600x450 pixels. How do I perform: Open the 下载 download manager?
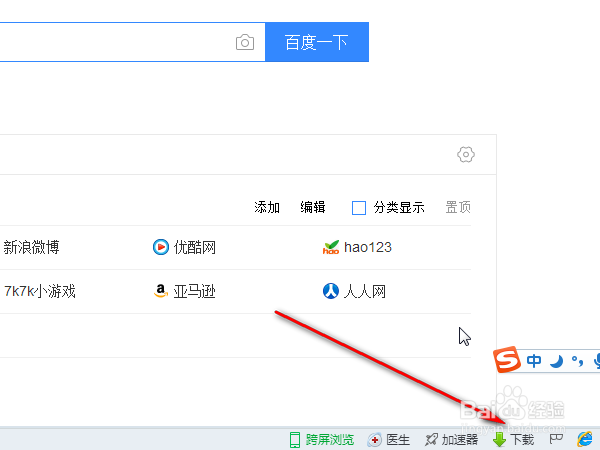[x=522, y=440]
